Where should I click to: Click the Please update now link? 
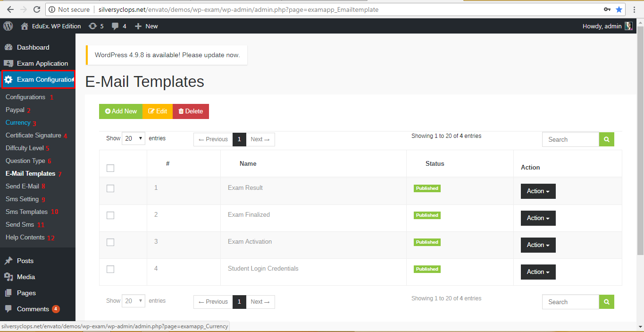click(x=211, y=55)
